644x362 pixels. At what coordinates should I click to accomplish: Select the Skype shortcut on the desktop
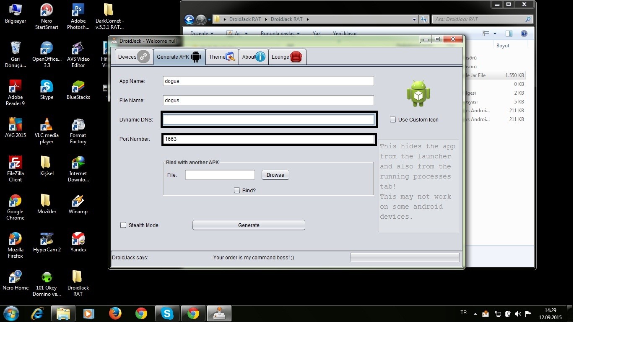click(47, 90)
